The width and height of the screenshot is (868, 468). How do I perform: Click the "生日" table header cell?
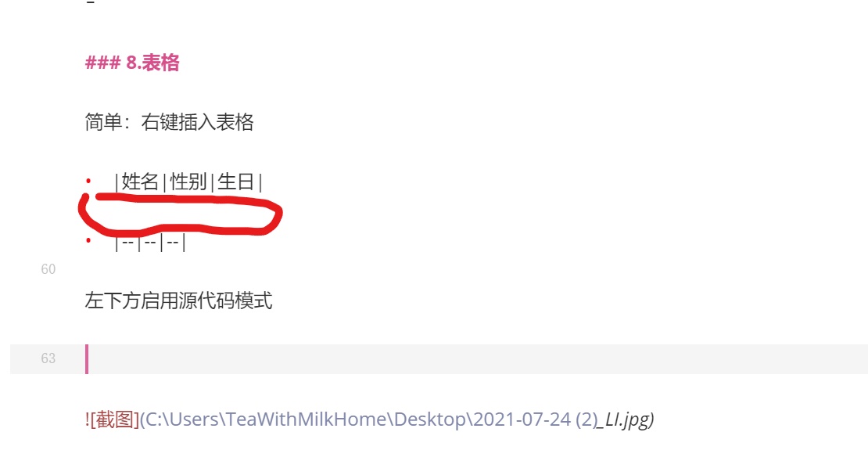click(236, 182)
